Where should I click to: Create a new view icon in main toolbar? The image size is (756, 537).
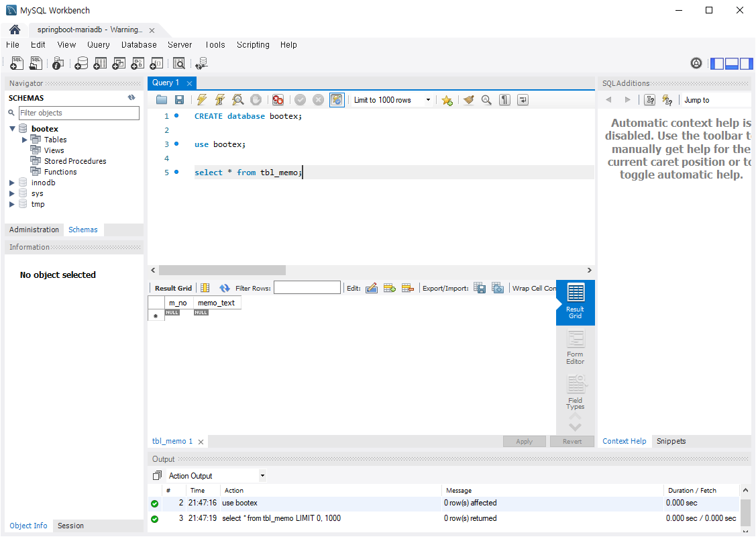119,63
